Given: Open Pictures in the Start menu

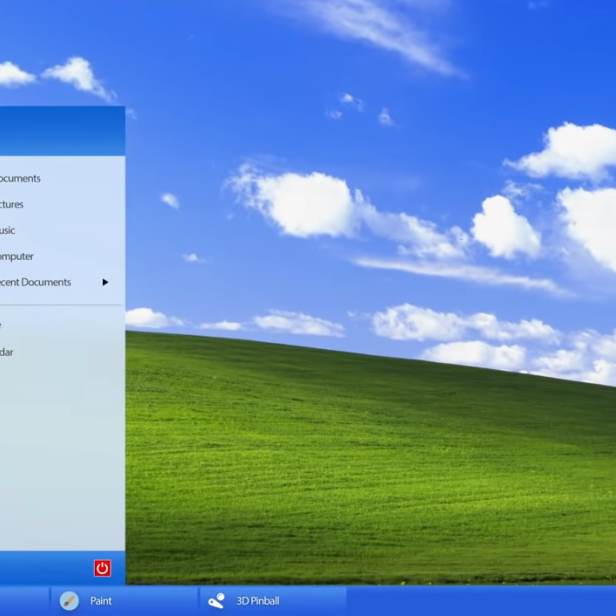Looking at the screenshot, I should (x=11, y=204).
